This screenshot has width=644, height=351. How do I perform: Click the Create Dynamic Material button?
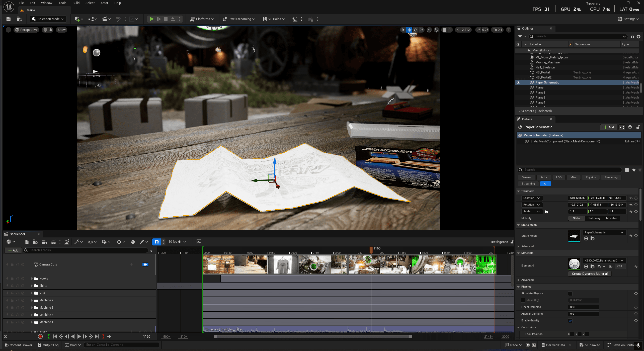(590, 274)
